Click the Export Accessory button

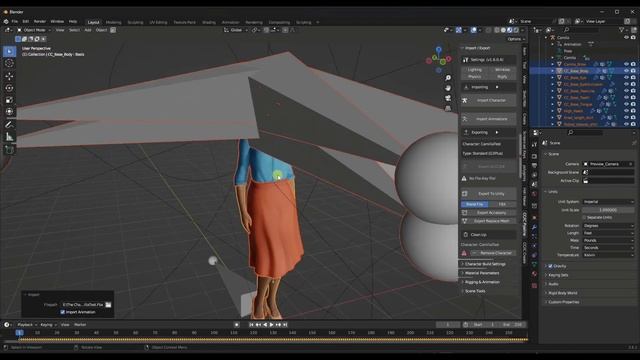tap(489, 213)
